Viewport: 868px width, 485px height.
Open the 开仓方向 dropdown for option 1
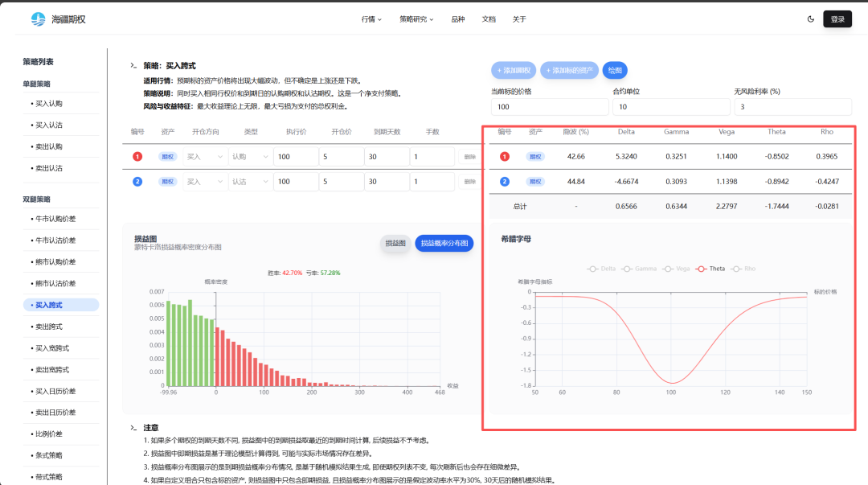click(x=204, y=158)
